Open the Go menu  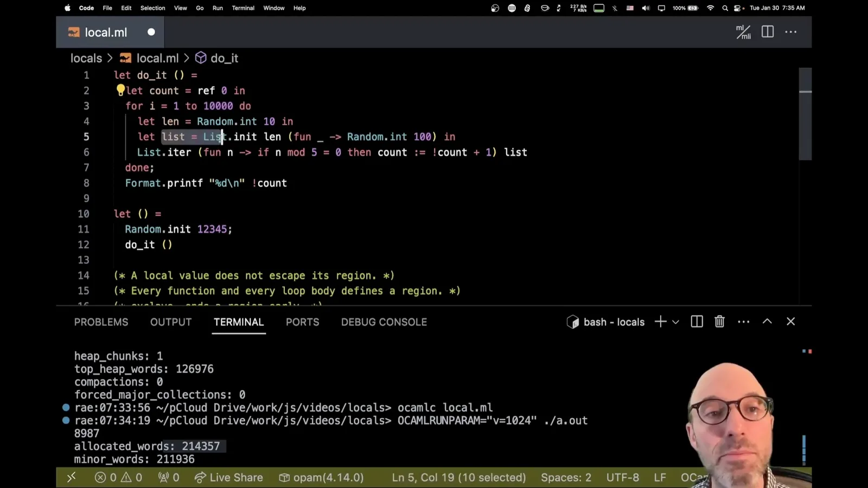click(200, 8)
